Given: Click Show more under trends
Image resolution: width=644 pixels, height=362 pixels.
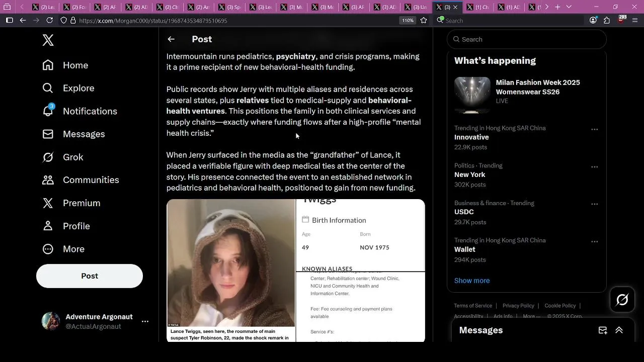Looking at the screenshot, I should [472, 281].
